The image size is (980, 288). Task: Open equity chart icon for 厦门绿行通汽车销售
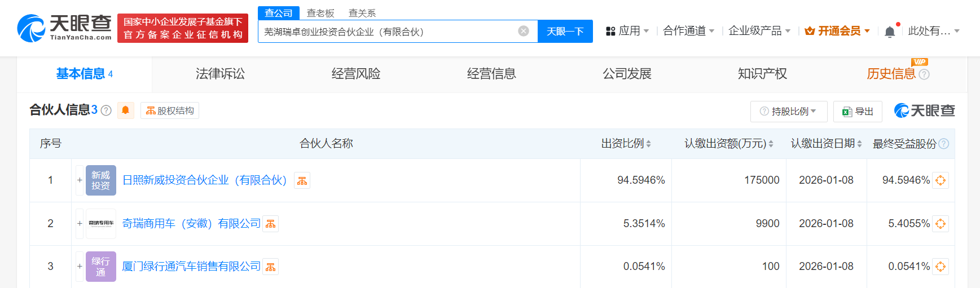point(271,267)
